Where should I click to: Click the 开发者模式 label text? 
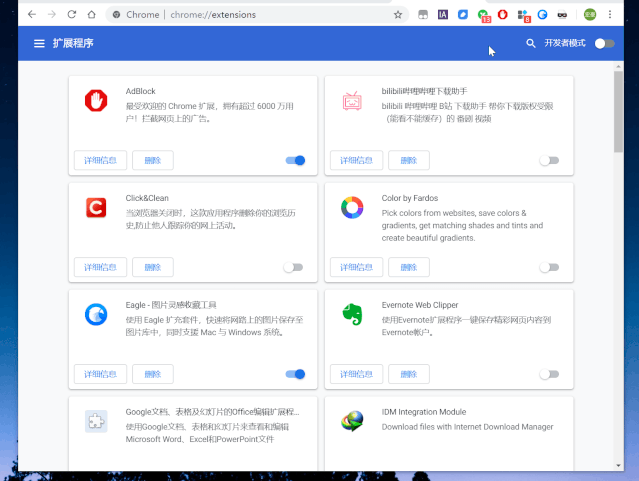565,43
